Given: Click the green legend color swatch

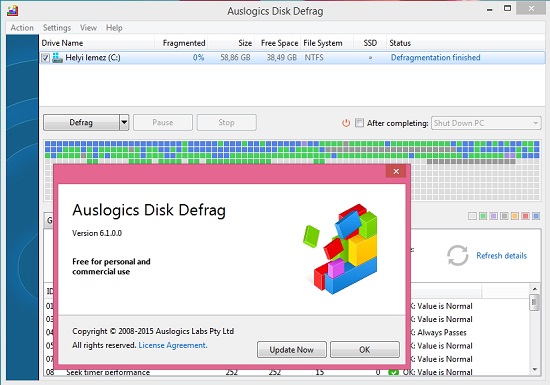Looking at the screenshot, I should pyautogui.click(x=483, y=216).
